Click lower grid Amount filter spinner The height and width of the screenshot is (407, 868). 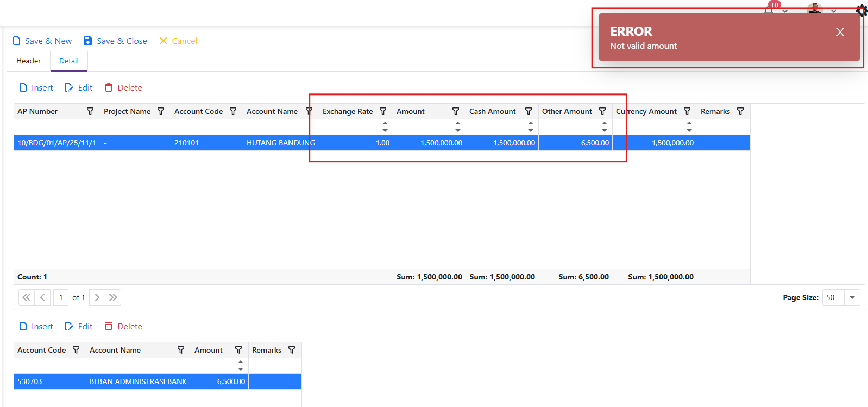click(241, 365)
